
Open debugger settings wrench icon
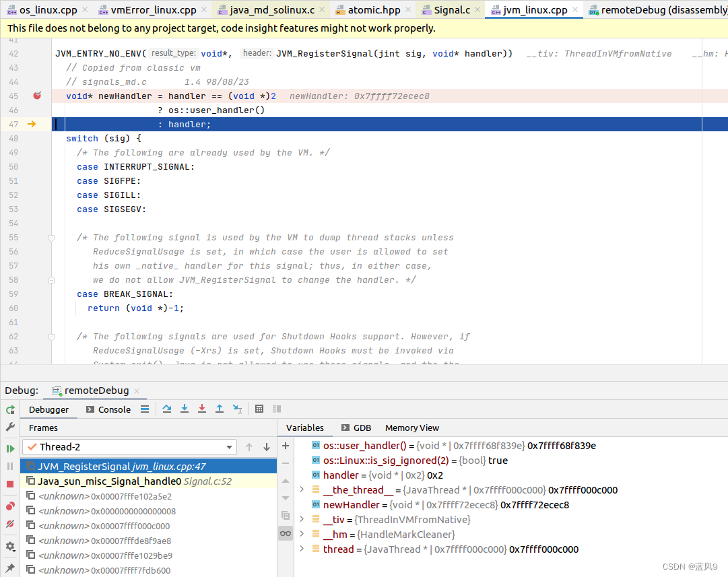pos(10,427)
